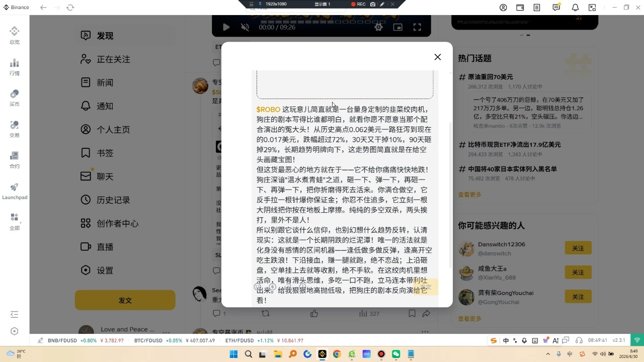Reload the page with refresh icon
This screenshot has width=644, height=362.
70,8
